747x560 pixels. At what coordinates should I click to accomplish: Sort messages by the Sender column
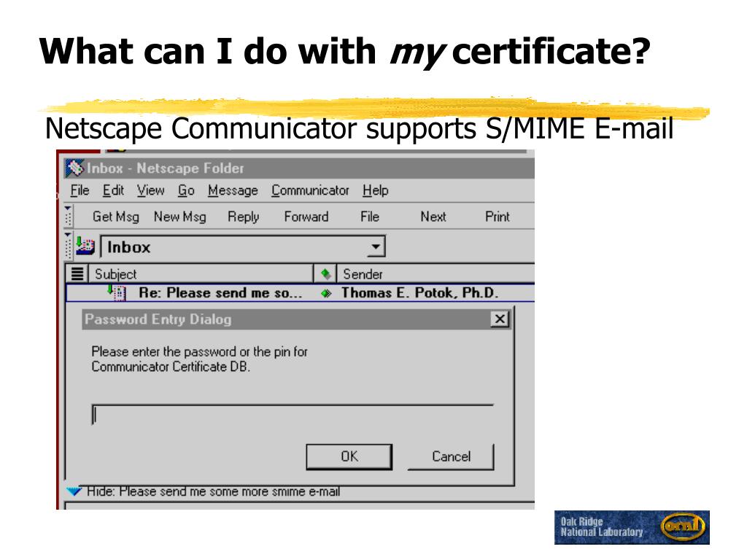[436, 274]
